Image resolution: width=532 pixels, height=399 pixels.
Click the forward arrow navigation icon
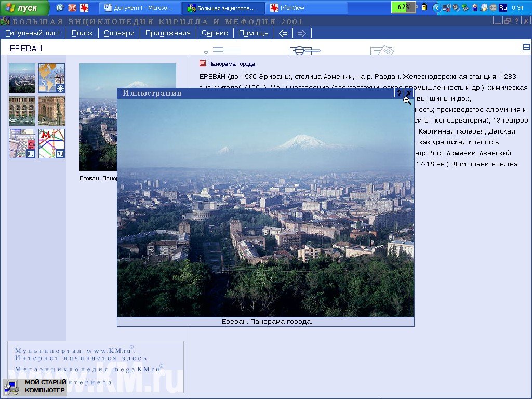pyautogui.click(x=301, y=33)
